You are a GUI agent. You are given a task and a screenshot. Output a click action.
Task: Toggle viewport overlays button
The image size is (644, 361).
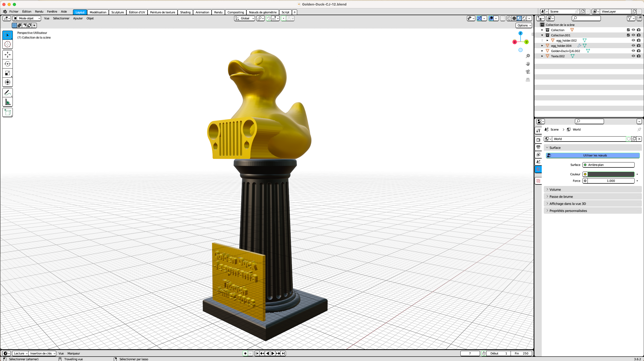pyautogui.click(x=491, y=18)
